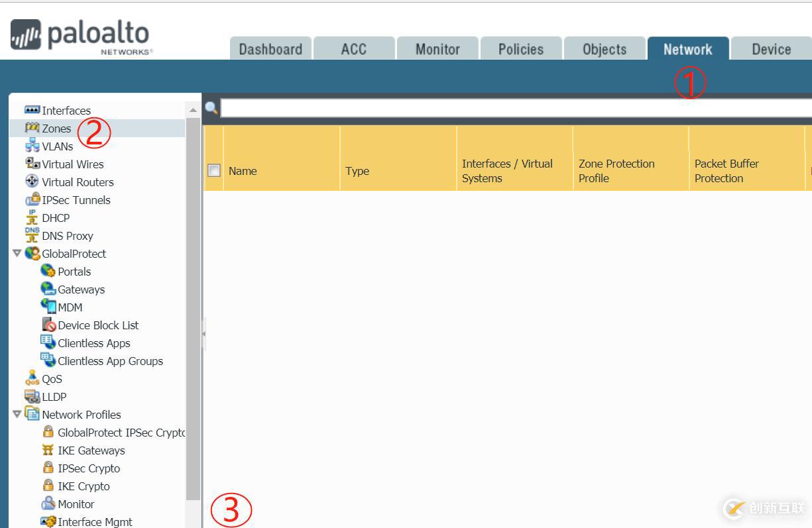Viewport: 812px width, 528px height.
Task: Open Virtual Routers
Action: click(x=78, y=182)
